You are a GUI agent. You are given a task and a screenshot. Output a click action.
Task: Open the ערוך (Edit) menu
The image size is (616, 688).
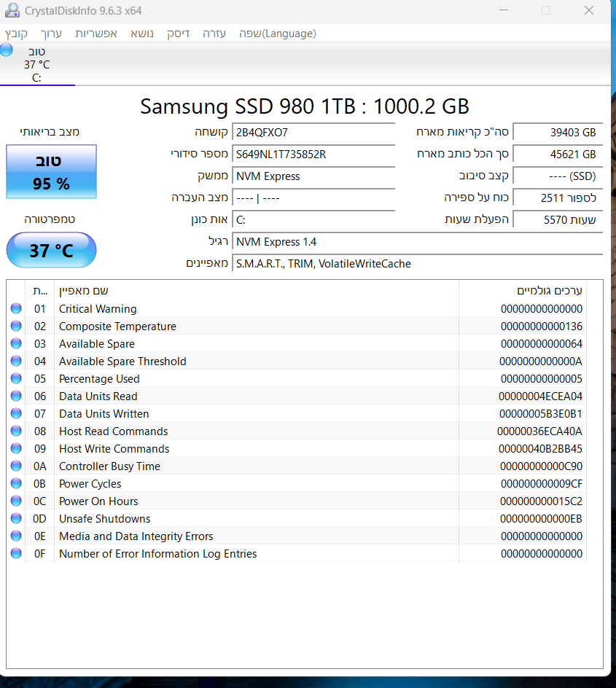click(x=51, y=34)
